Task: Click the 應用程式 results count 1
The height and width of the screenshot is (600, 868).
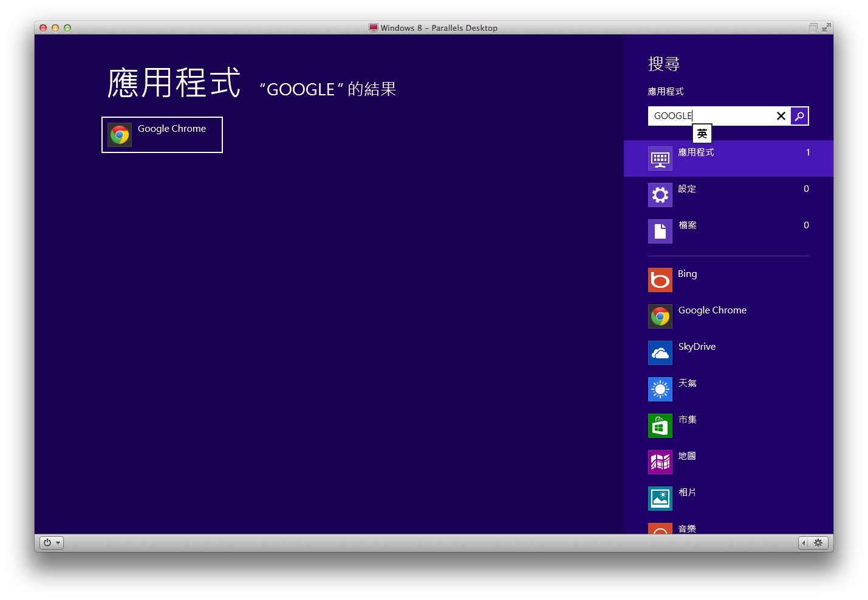Action: point(808,152)
